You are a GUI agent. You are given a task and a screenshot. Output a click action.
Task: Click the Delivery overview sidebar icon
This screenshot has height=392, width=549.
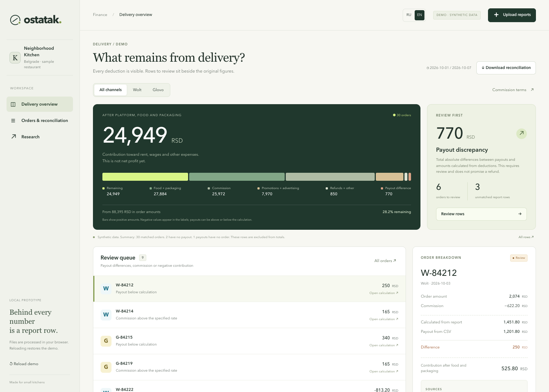tap(13, 105)
